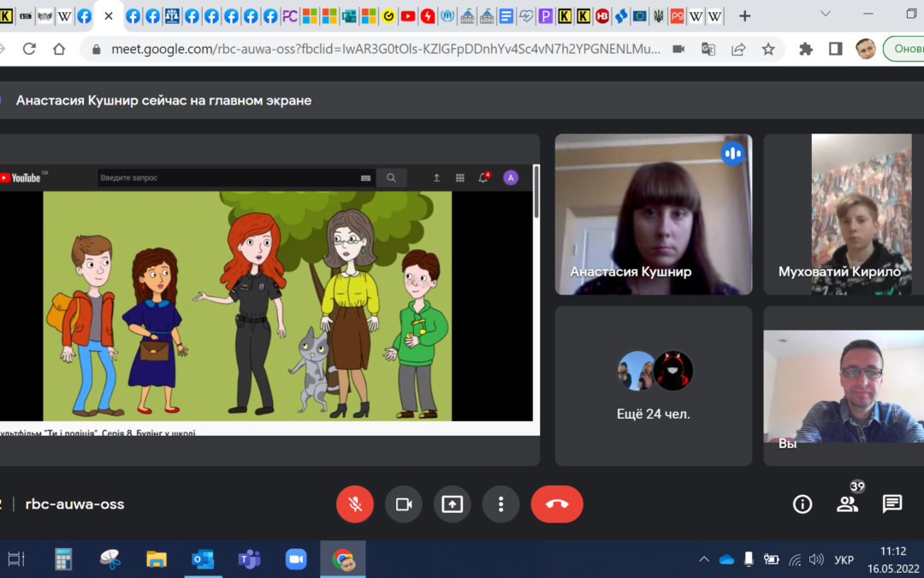Switch to the purple 'P' tab

pyautogui.click(x=546, y=16)
